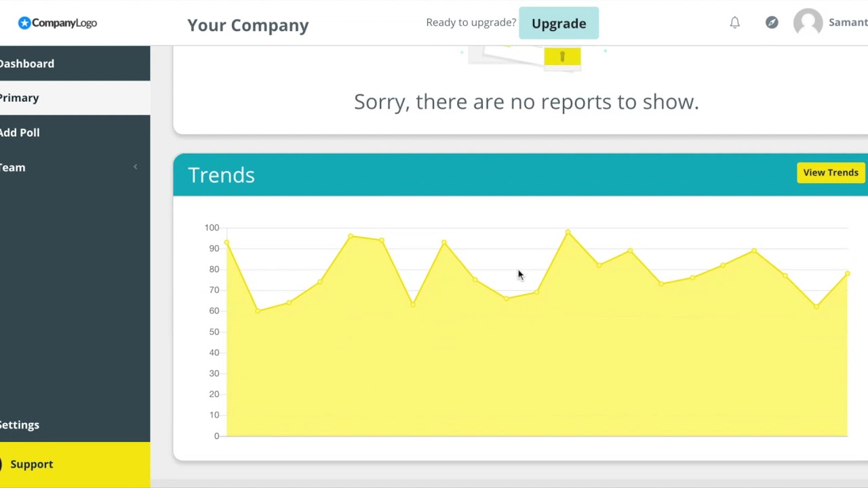Image resolution: width=868 pixels, height=488 pixels.
Task: Click the Trends panel heading
Action: (221, 175)
